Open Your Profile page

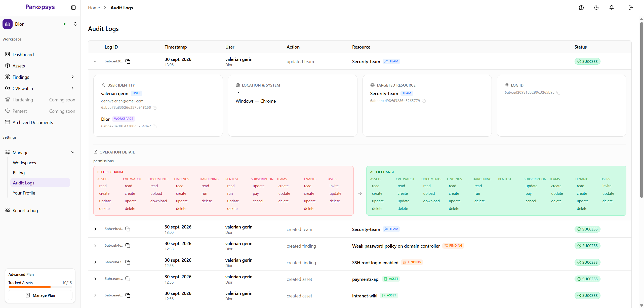pos(24,193)
